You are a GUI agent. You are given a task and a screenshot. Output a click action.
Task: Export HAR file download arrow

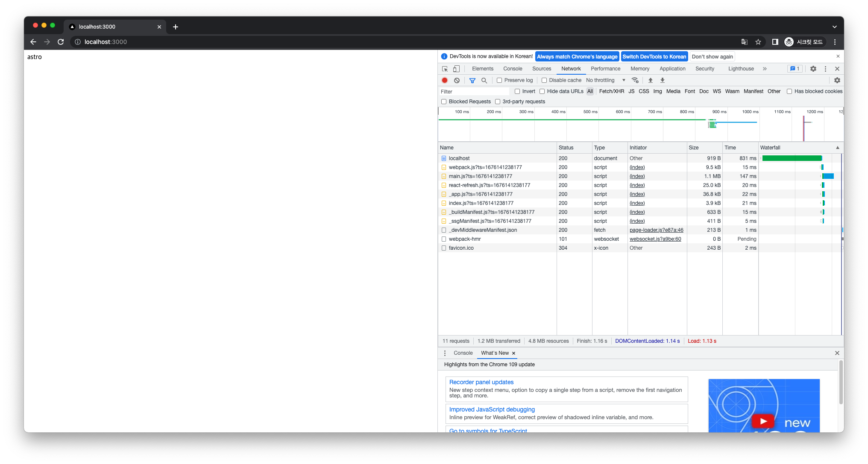click(x=663, y=80)
